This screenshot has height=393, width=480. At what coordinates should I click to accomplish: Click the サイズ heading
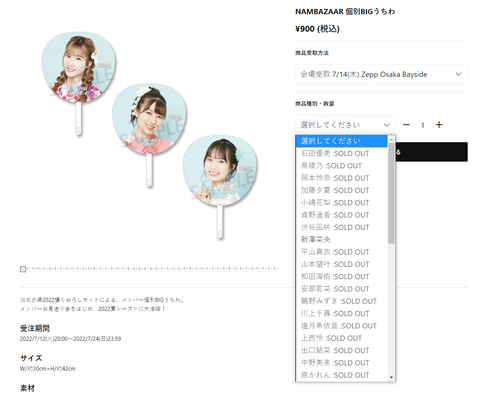pos(31,358)
